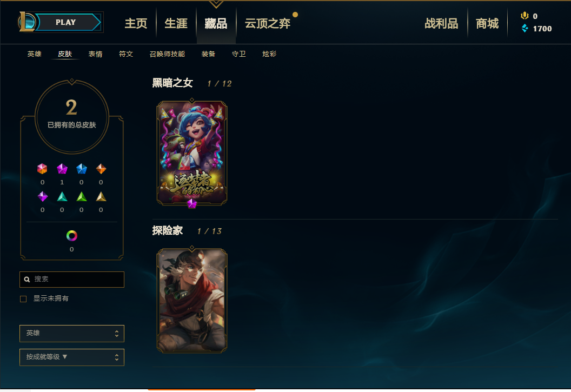
Task: Open the 商城 store link
Action: pos(487,23)
